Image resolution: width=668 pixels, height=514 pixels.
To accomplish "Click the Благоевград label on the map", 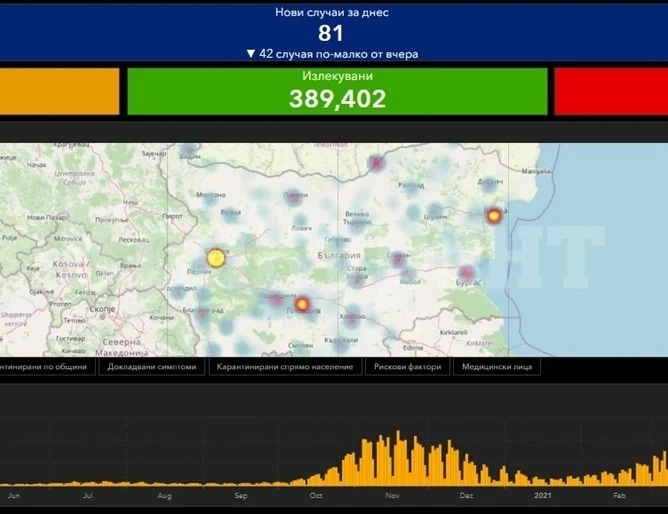I will click(x=203, y=310).
